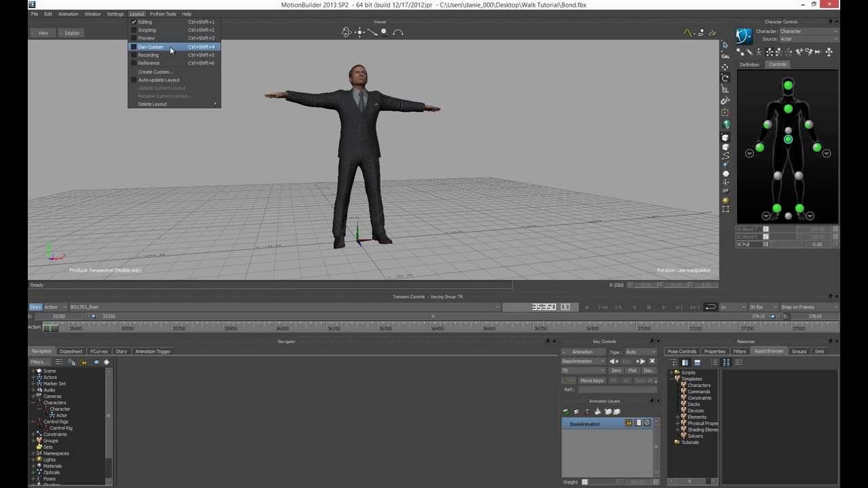This screenshot has height=488, width=868.
Task: Click the delete layer trash icon
Action: tap(587, 411)
